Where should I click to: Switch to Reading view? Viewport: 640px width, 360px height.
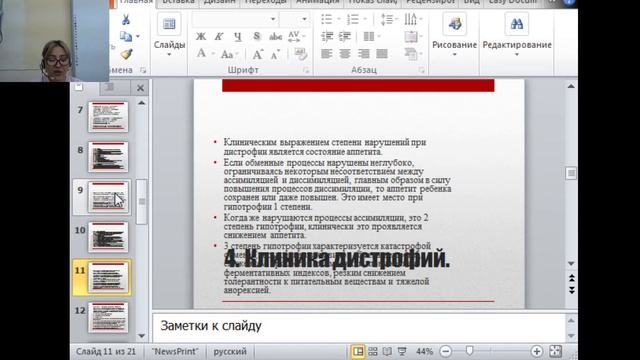pyautogui.click(x=387, y=351)
